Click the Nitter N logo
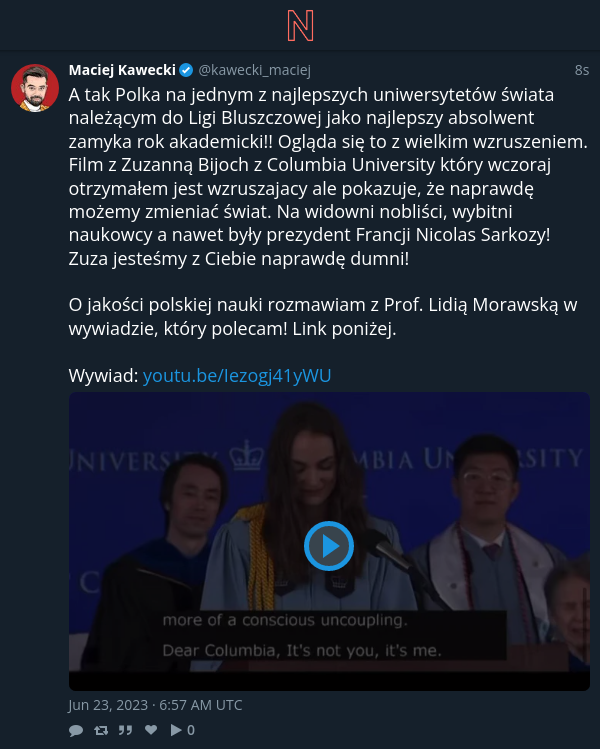The width and height of the screenshot is (600, 749). point(300,25)
